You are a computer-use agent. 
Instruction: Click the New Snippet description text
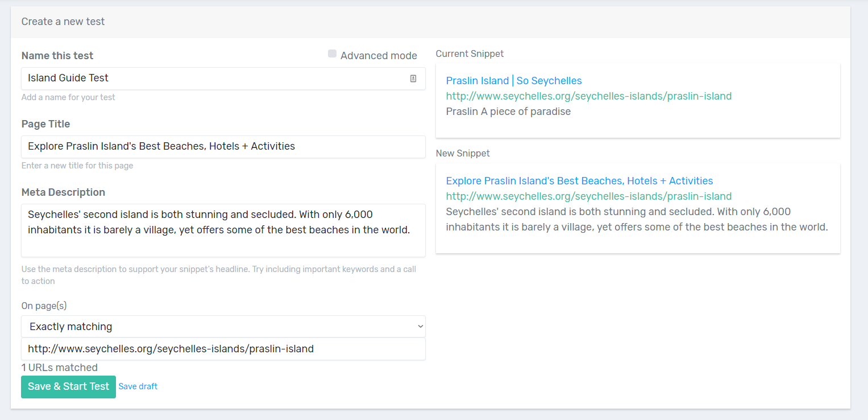pyautogui.click(x=636, y=220)
